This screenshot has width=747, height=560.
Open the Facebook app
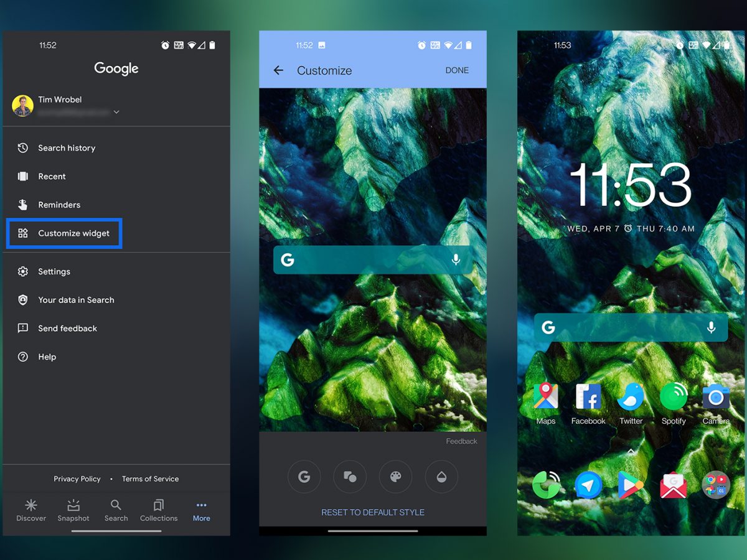[588, 397]
